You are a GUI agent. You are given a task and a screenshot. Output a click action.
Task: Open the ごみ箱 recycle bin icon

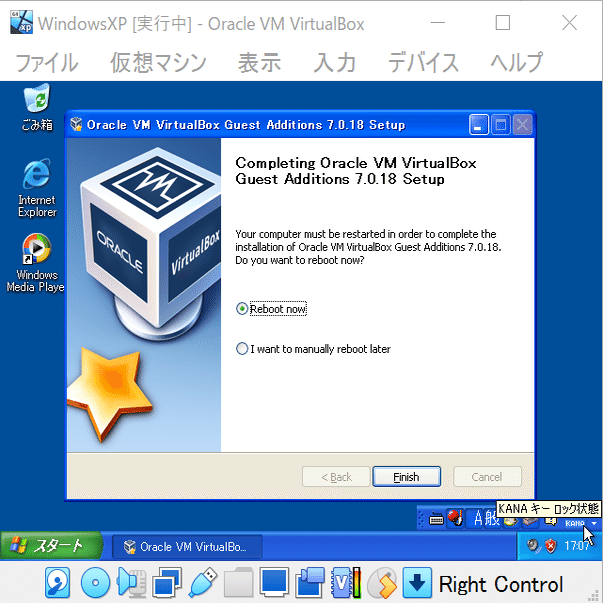pyautogui.click(x=37, y=108)
